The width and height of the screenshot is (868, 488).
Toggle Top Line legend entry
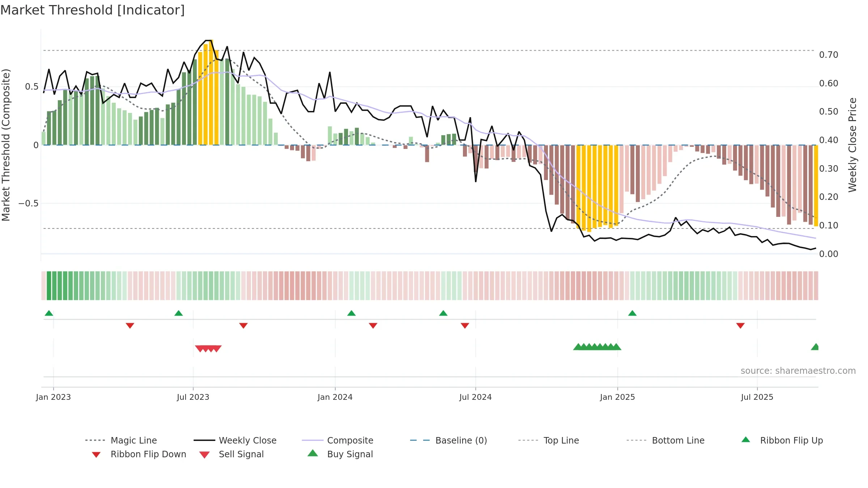pos(548,440)
